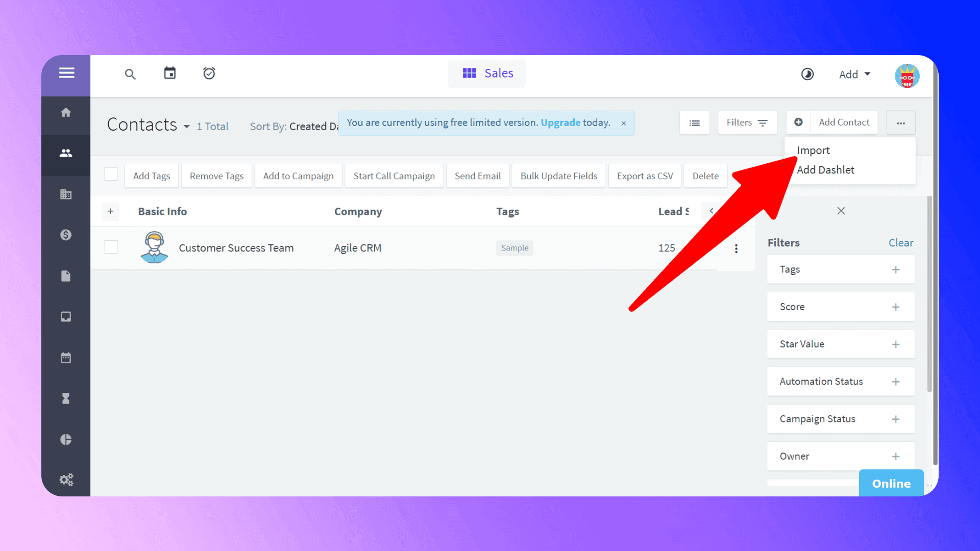This screenshot has width=980, height=551.
Task: Click the Delete button
Action: [705, 176]
